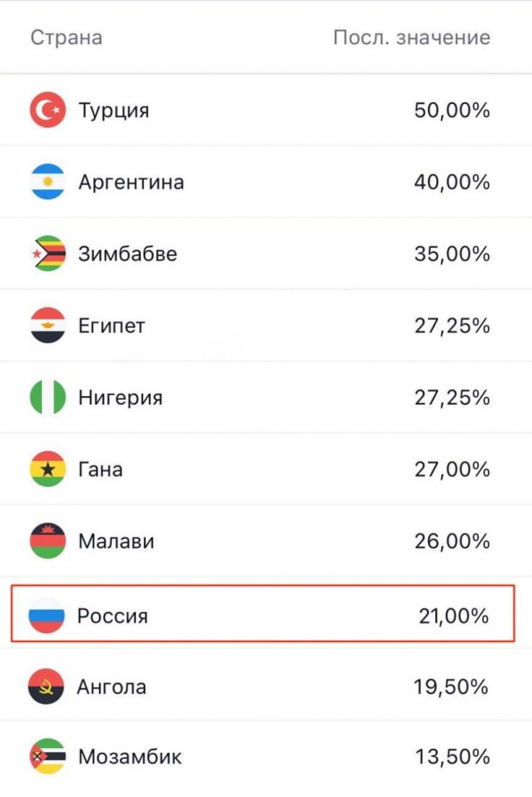This screenshot has height=797, width=532.
Task: Sort by the Страна column header
Action: tap(66, 38)
